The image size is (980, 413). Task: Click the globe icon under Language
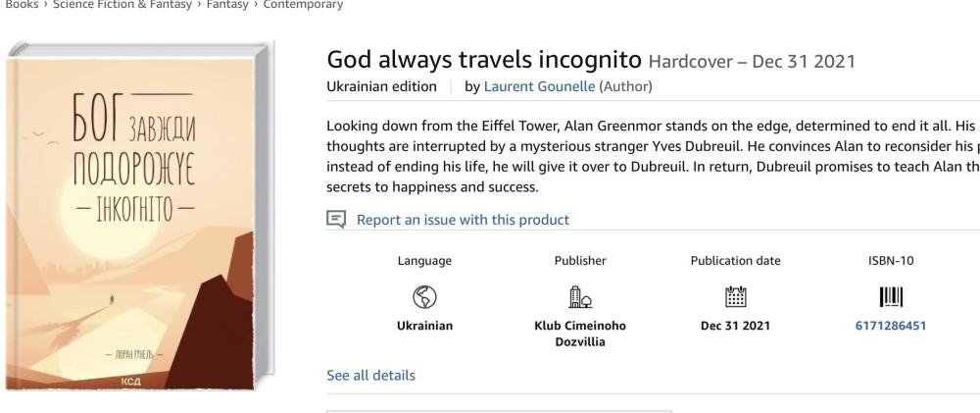pos(425,294)
